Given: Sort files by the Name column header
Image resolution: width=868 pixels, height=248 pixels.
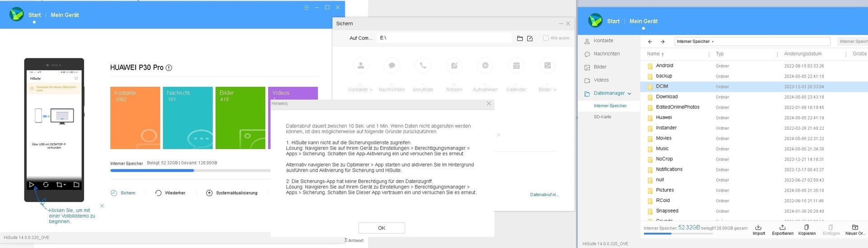Looking at the screenshot, I should [x=656, y=54].
